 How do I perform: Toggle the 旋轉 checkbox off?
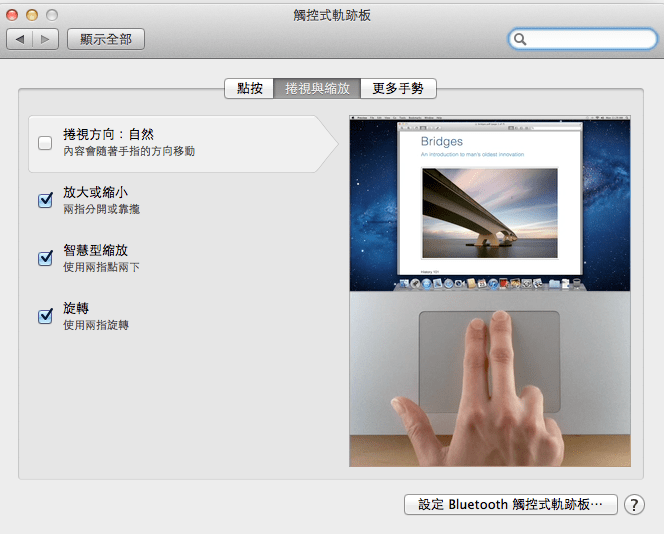pos(45,316)
